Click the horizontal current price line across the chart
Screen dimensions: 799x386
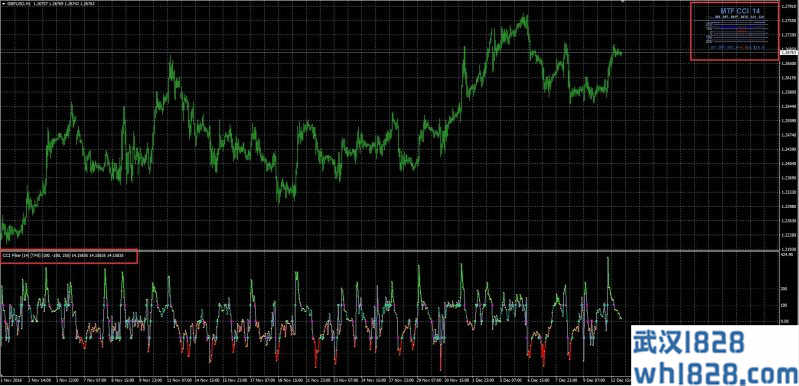click(x=390, y=52)
